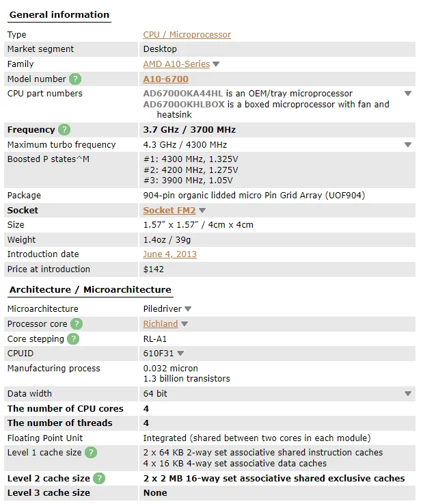The height and width of the screenshot is (504, 423).
Task: Follow the Richland processor core link
Action: click(160, 323)
